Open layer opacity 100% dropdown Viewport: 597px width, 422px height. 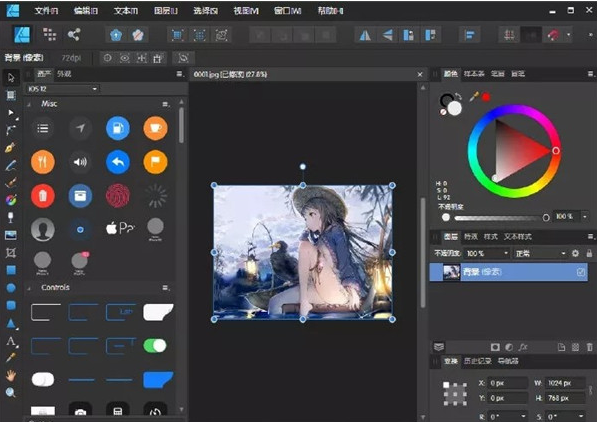tap(506, 253)
